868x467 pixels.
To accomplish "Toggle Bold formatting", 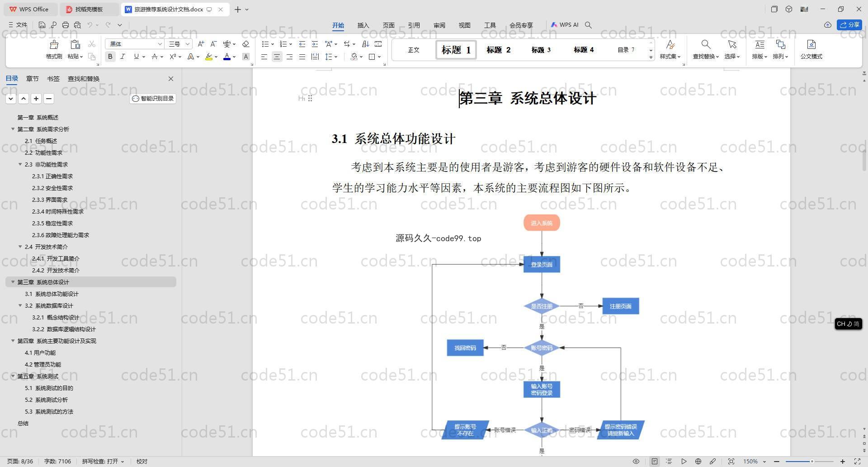I will (110, 57).
